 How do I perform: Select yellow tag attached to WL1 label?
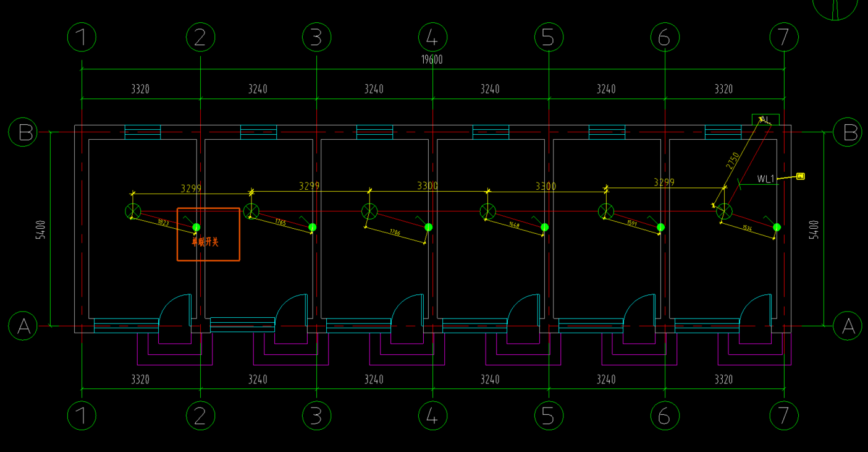801,176
